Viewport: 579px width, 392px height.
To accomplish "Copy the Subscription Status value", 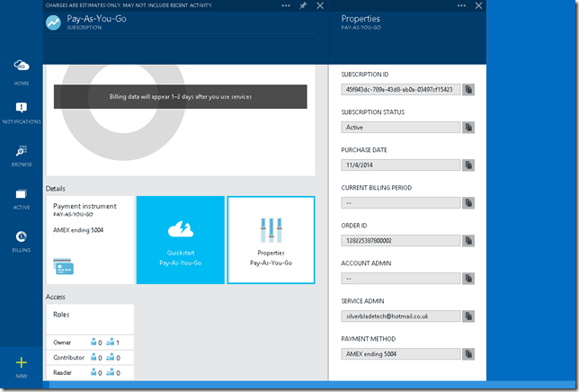I will [468, 128].
